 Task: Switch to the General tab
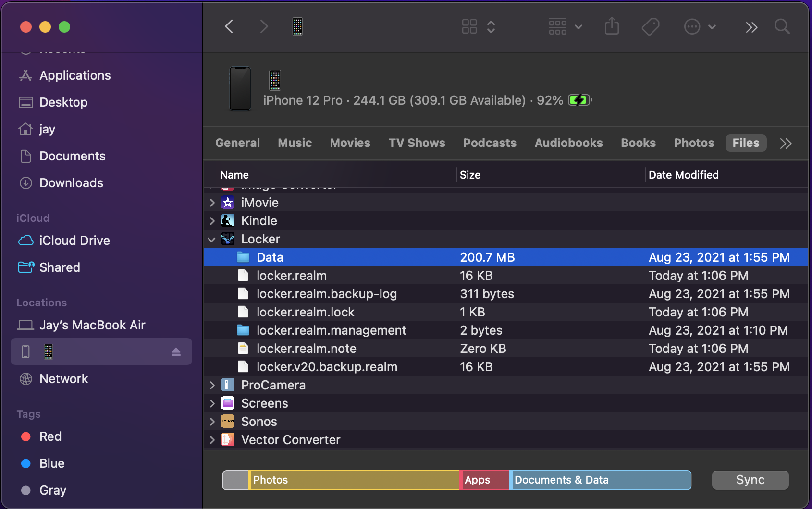237,143
